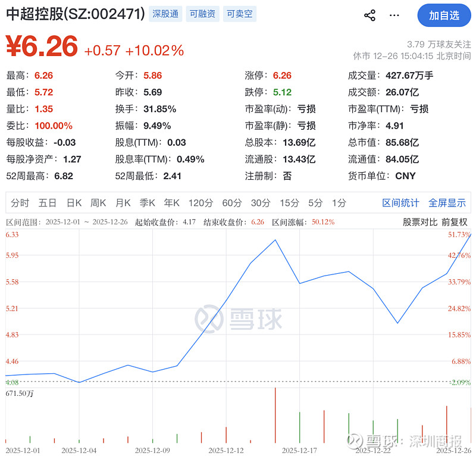Viewport: 476px width, 456px height.
Task: Click 全屏显示 to expand the chart
Action: coord(447,202)
